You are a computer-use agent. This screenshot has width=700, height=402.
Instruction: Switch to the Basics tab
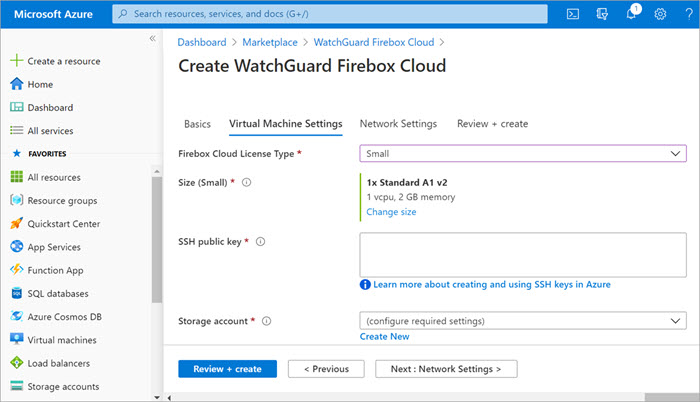click(x=197, y=124)
